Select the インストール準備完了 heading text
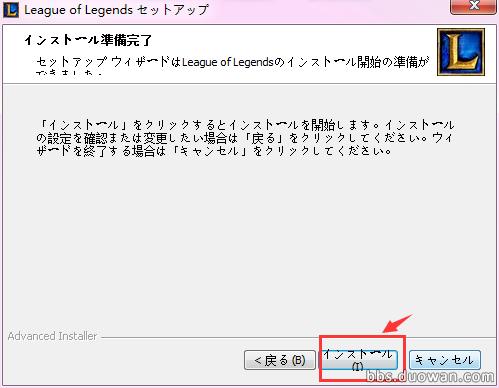The width and height of the screenshot is (499, 388). tap(88, 40)
